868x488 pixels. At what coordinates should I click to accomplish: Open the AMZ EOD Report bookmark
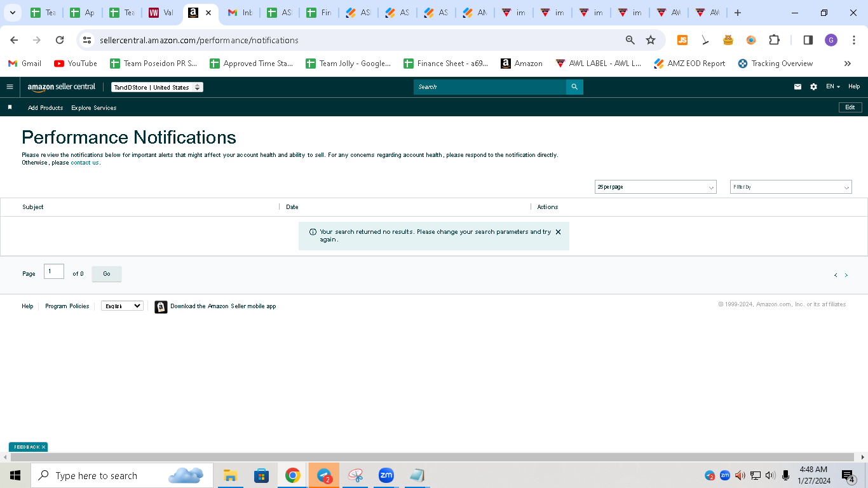click(689, 64)
